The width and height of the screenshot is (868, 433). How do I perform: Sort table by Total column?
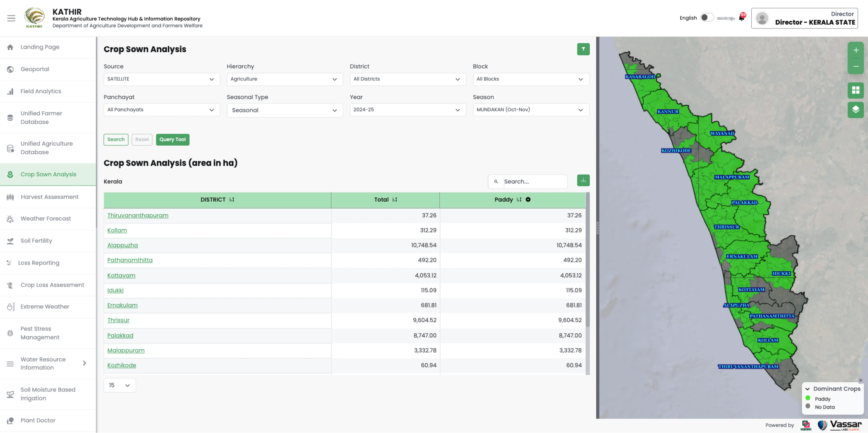(x=395, y=200)
